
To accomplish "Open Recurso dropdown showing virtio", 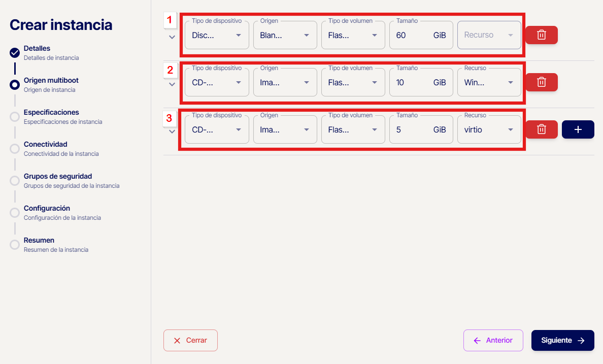I will point(489,130).
